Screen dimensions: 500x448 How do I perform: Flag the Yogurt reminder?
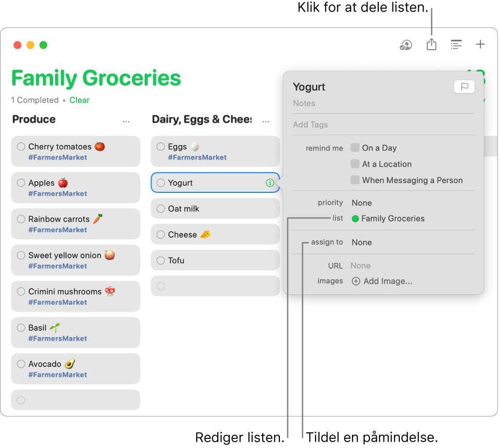pos(464,87)
